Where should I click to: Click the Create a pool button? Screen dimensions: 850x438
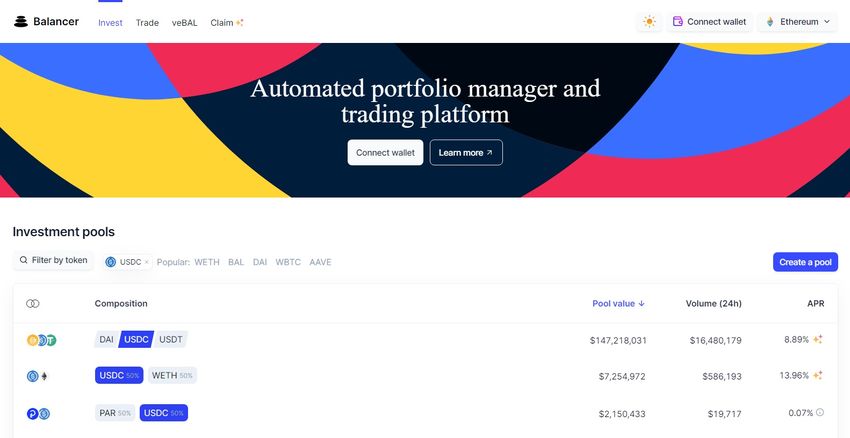[x=805, y=262]
